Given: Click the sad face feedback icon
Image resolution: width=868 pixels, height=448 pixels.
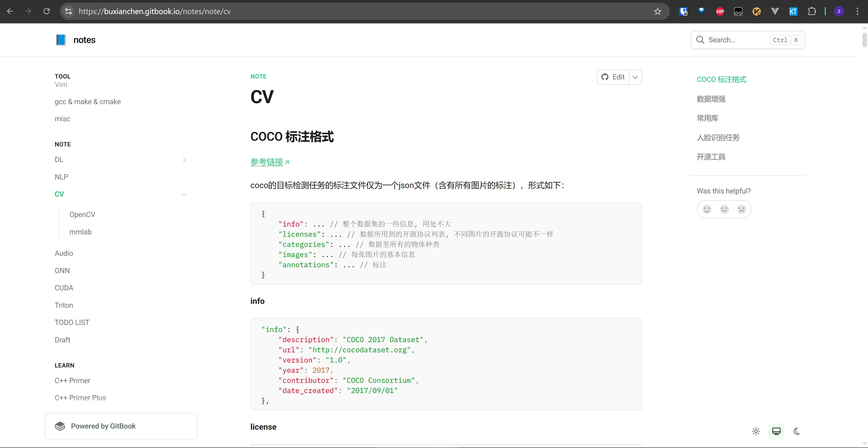Looking at the screenshot, I should [x=741, y=209].
